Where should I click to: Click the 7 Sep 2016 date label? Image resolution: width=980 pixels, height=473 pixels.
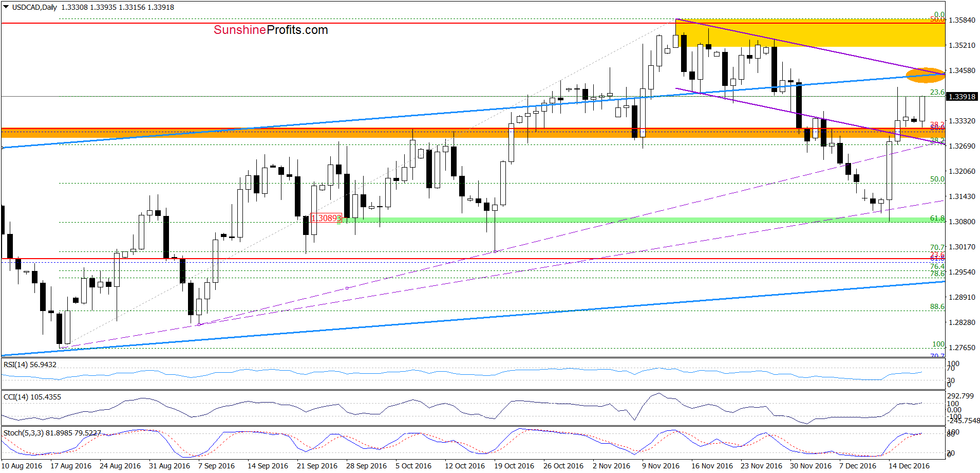pos(216,466)
